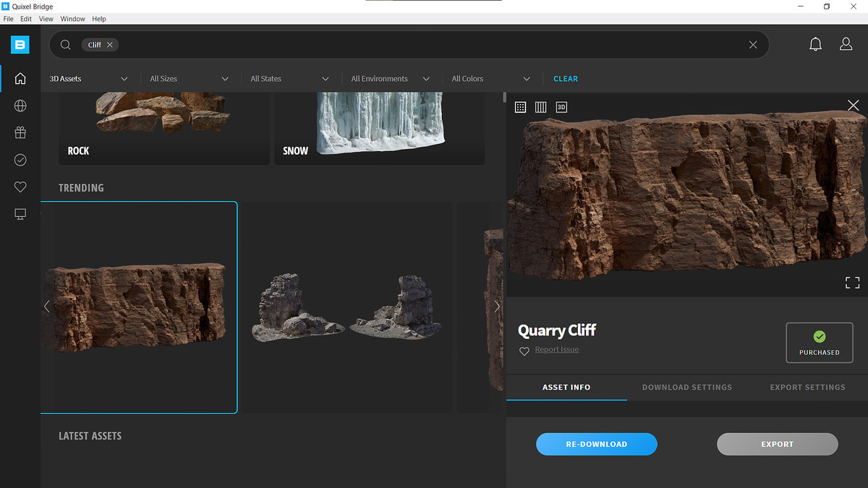
Task: Click the Quixel Bridge logo icon
Action: [x=20, y=45]
